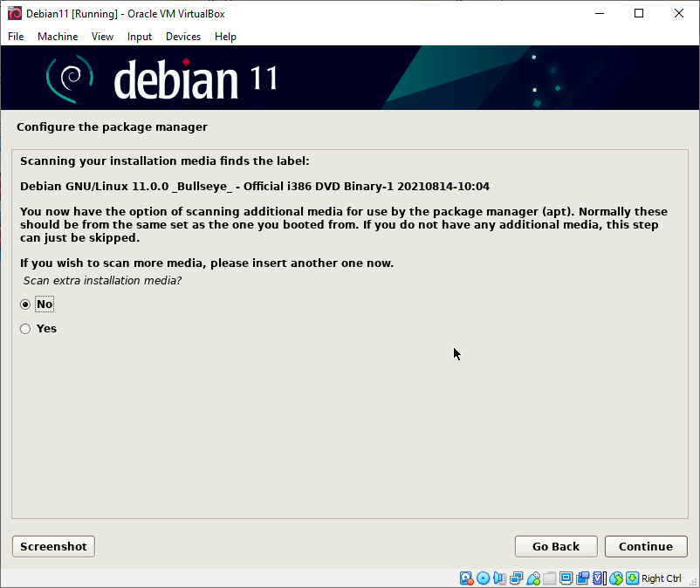The width and height of the screenshot is (700, 588).
Task: Click the Debian GNU/Linux 11.0.0 label text
Action: tap(255, 186)
